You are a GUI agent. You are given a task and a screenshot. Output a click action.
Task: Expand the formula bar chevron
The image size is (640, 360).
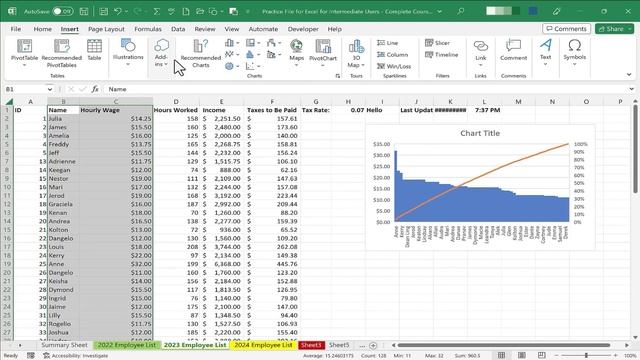631,89
